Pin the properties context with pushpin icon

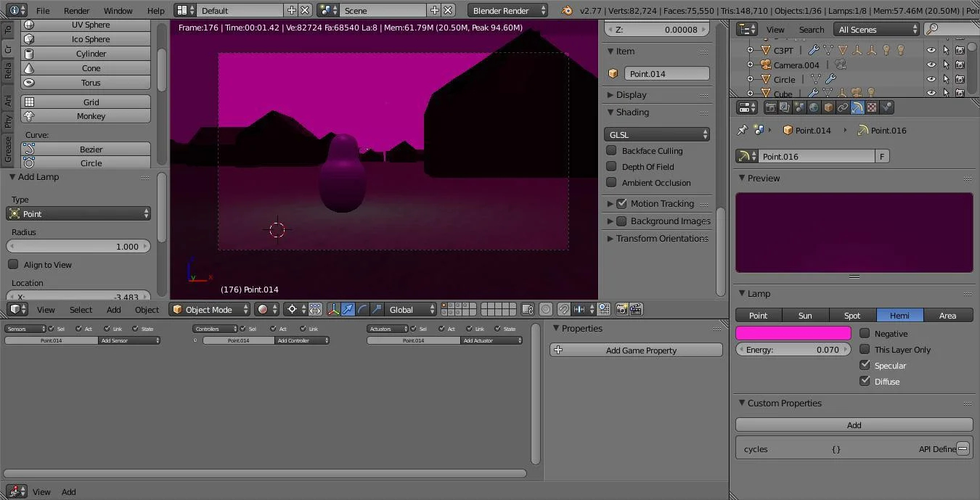click(742, 130)
